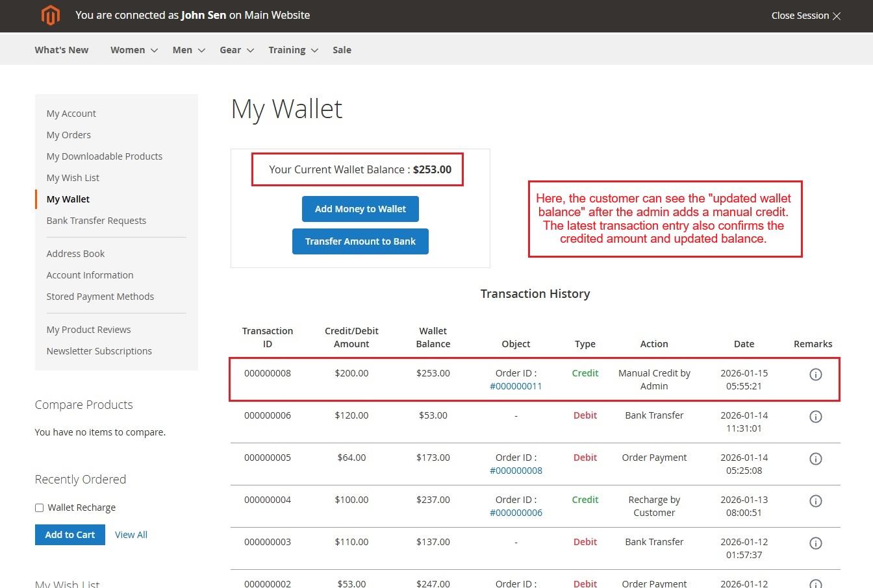This screenshot has height=588, width=873.
Task: Click the Close Session X icon
Action: pyautogui.click(x=837, y=16)
